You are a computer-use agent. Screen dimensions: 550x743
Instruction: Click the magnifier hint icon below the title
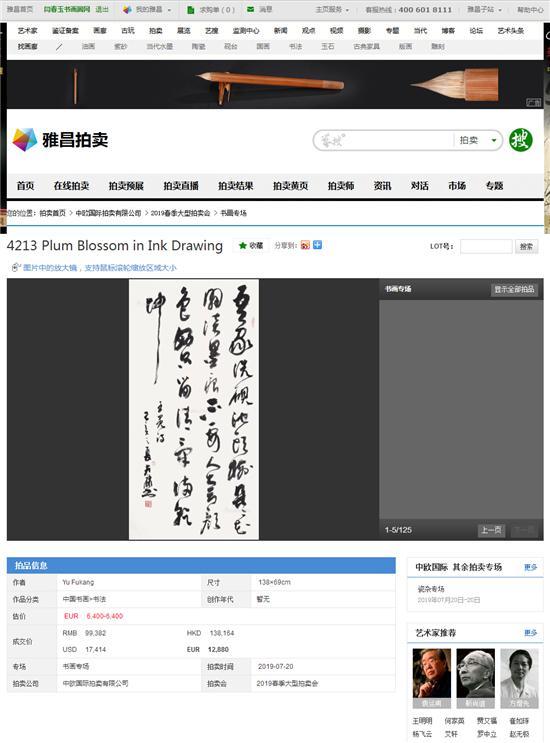click(16, 268)
